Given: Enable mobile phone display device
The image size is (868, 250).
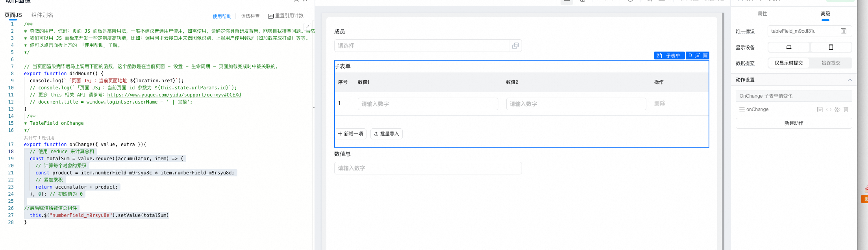Looking at the screenshot, I should point(831,47).
